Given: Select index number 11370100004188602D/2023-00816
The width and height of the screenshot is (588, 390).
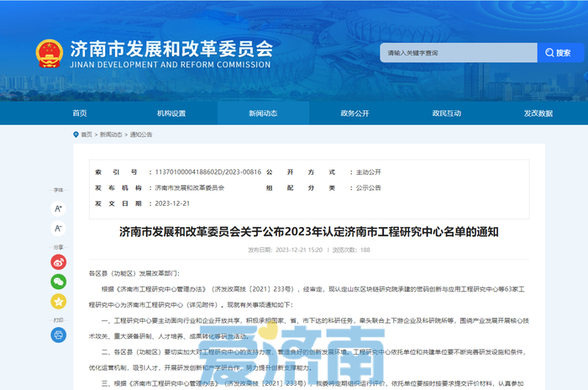Looking at the screenshot, I should pos(208,172).
